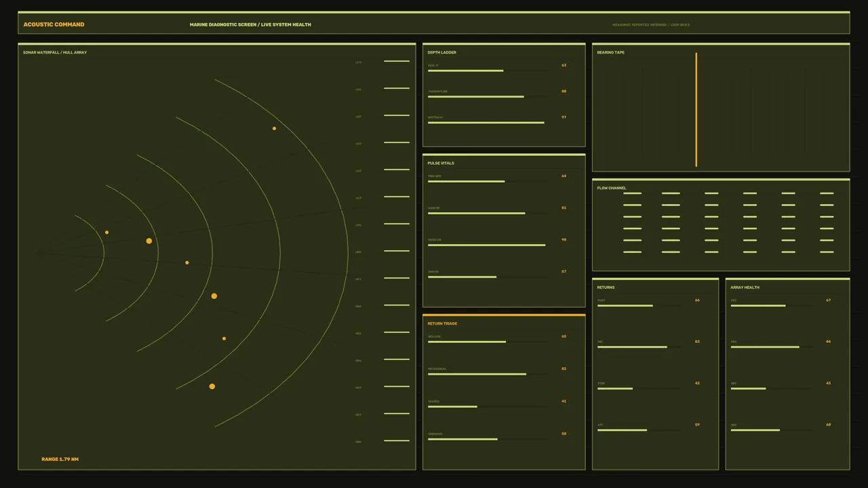Click the Array Health panel title
The width and height of the screenshot is (868, 488).
click(745, 287)
